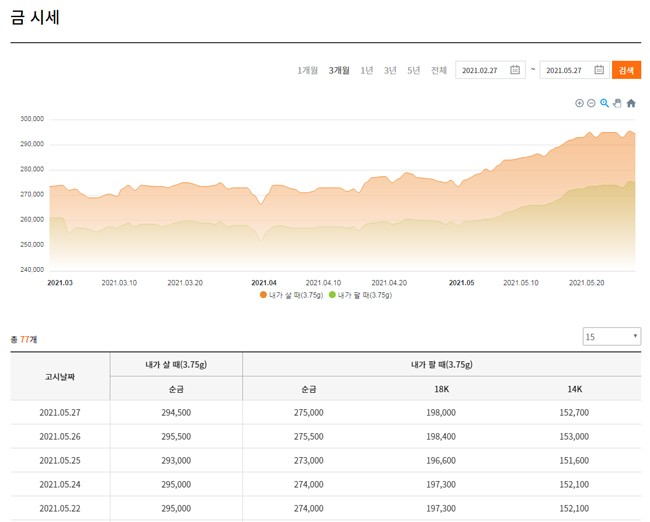Click the 14K column header
The image size is (650, 522).
coord(575,389)
